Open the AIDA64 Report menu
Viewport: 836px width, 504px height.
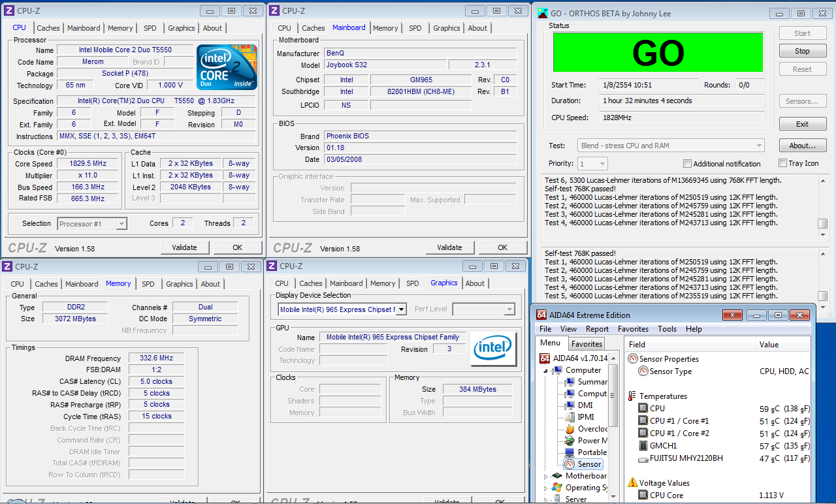[x=597, y=329]
